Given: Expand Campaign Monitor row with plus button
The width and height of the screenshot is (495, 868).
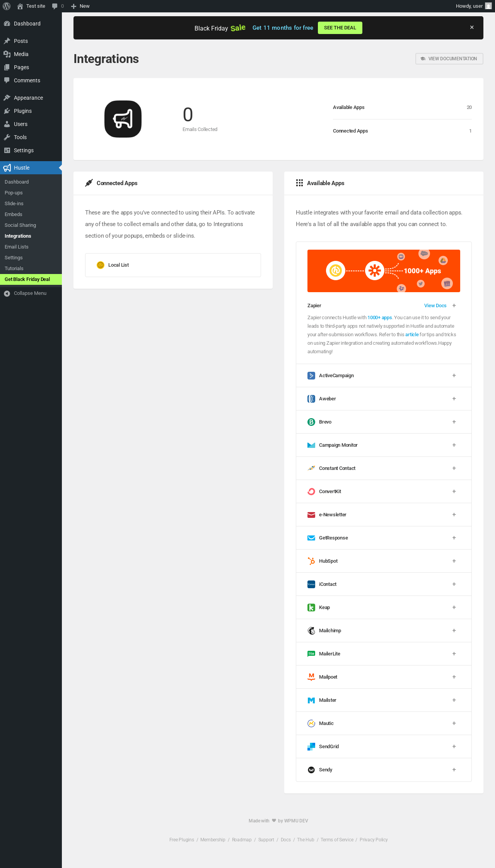Looking at the screenshot, I should point(454,445).
